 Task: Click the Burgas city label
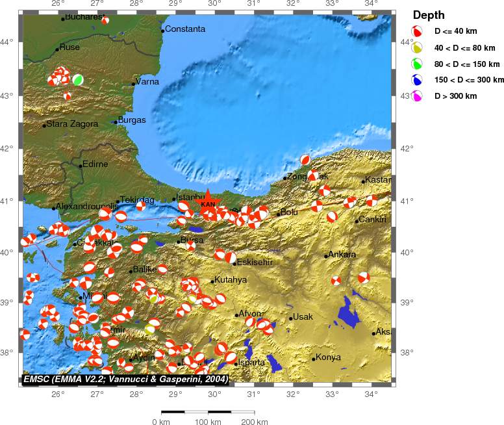tap(132, 120)
